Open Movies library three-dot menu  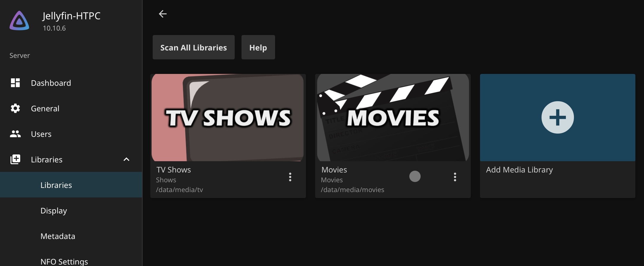(455, 177)
